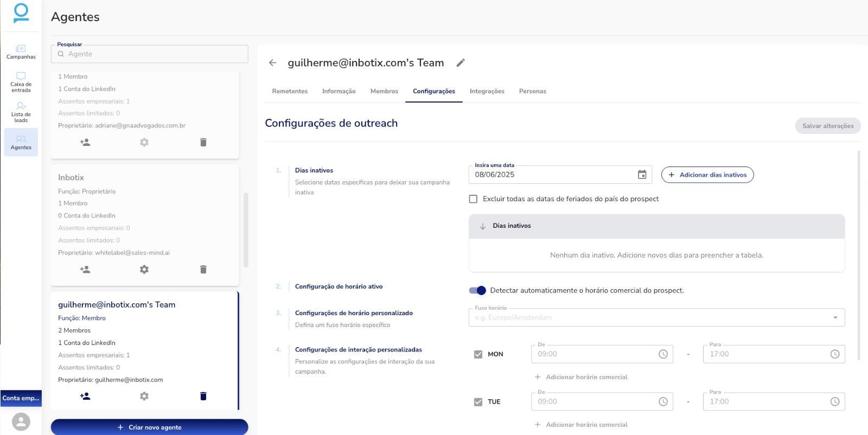Click 'Configuração de horário ativo' heading
Image resolution: width=868 pixels, height=435 pixels.
(x=339, y=286)
